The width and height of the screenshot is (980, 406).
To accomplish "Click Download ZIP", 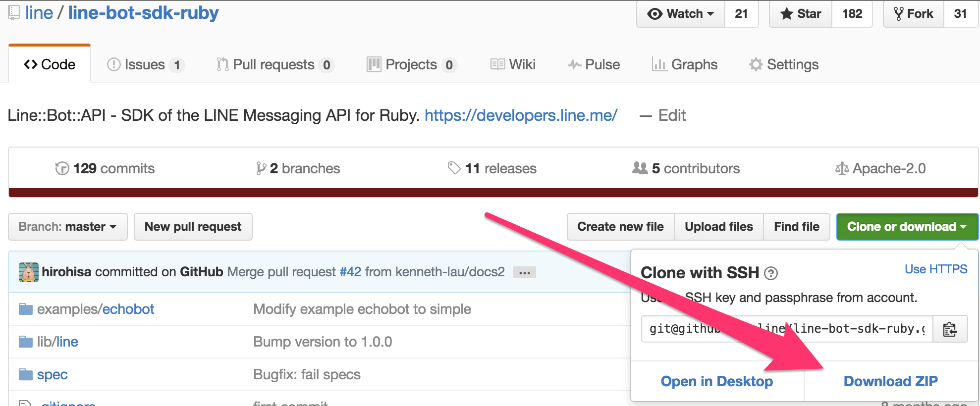I will [890, 381].
